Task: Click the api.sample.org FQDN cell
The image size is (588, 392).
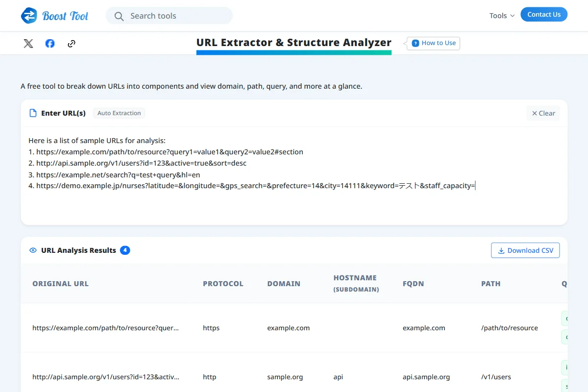Action: (x=426, y=377)
